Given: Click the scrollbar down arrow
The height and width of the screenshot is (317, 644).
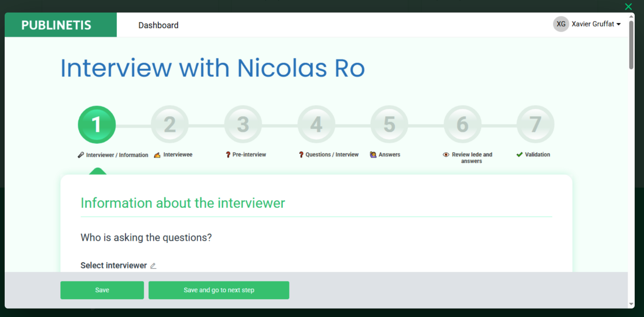Looking at the screenshot, I should point(631,304).
